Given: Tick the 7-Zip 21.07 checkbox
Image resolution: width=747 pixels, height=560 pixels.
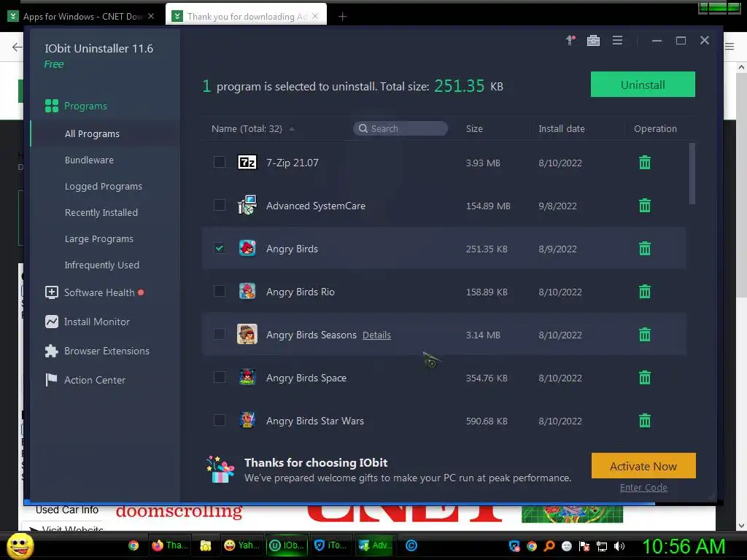Looking at the screenshot, I should coord(219,162).
